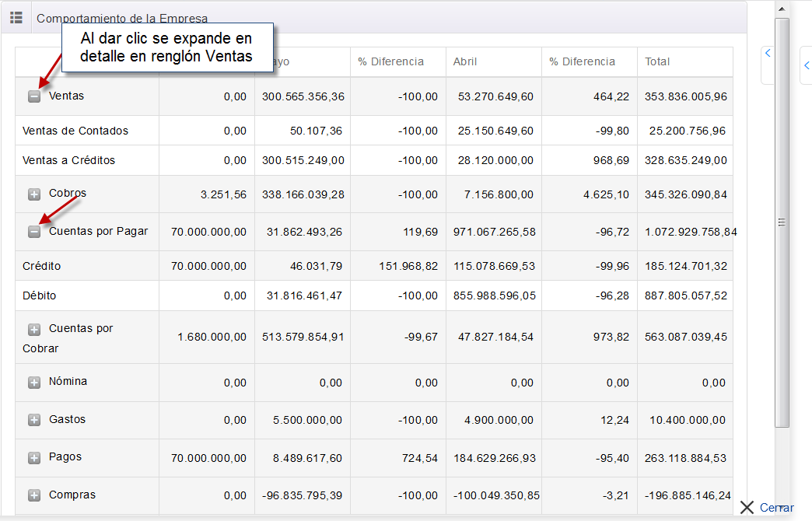Expand the Nómina row details
Image resolution: width=812 pixels, height=521 pixels.
[34, 383]
